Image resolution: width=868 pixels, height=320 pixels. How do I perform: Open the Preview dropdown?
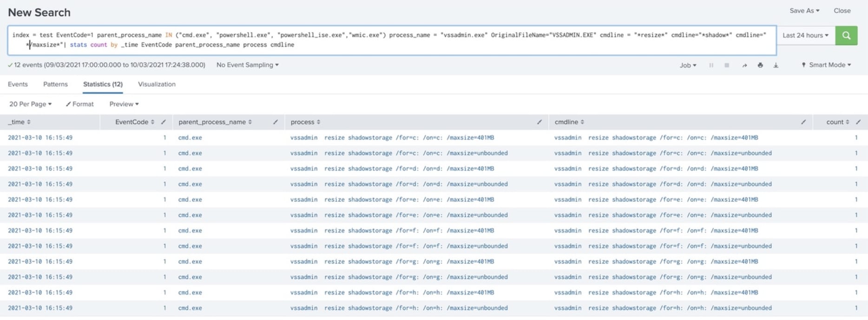click(x=124, y=104)
